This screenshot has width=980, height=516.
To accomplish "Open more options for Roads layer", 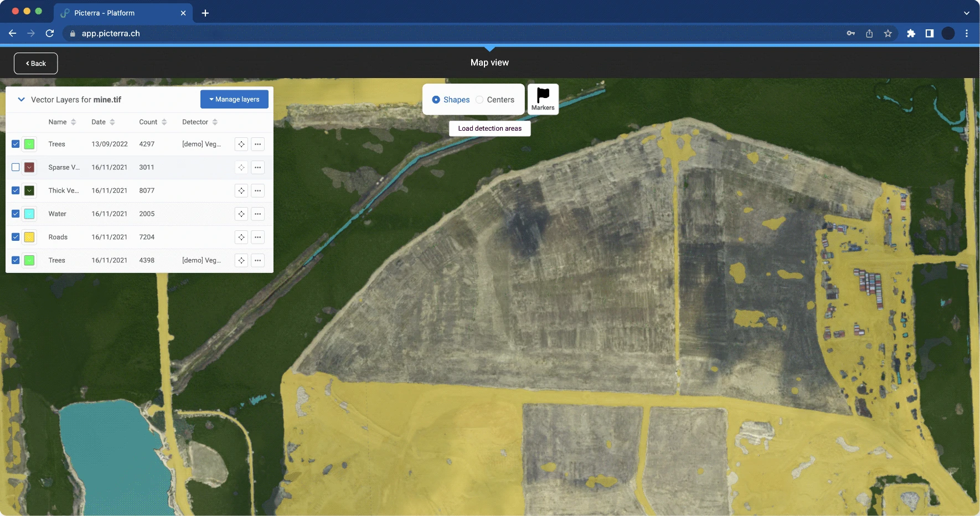I will [x=258, y=237].
